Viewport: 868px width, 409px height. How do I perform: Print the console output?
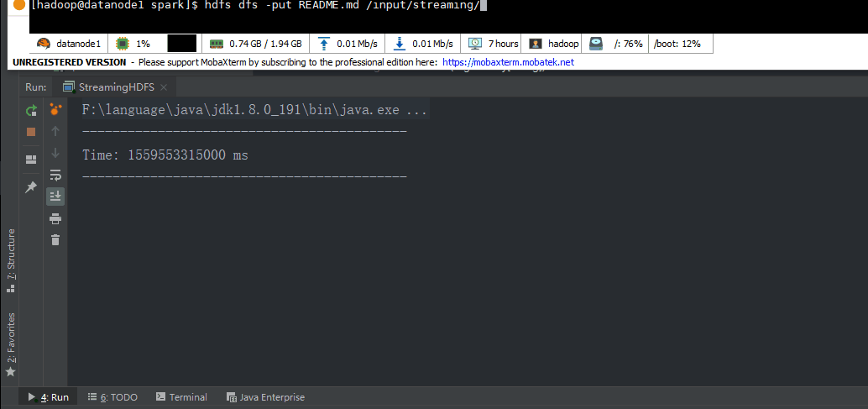55,218
